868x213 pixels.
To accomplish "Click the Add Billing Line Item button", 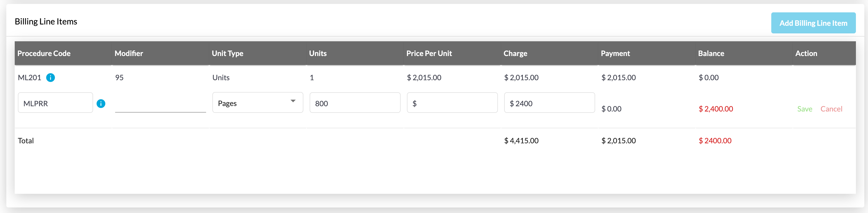I will (x=813, y=23).
